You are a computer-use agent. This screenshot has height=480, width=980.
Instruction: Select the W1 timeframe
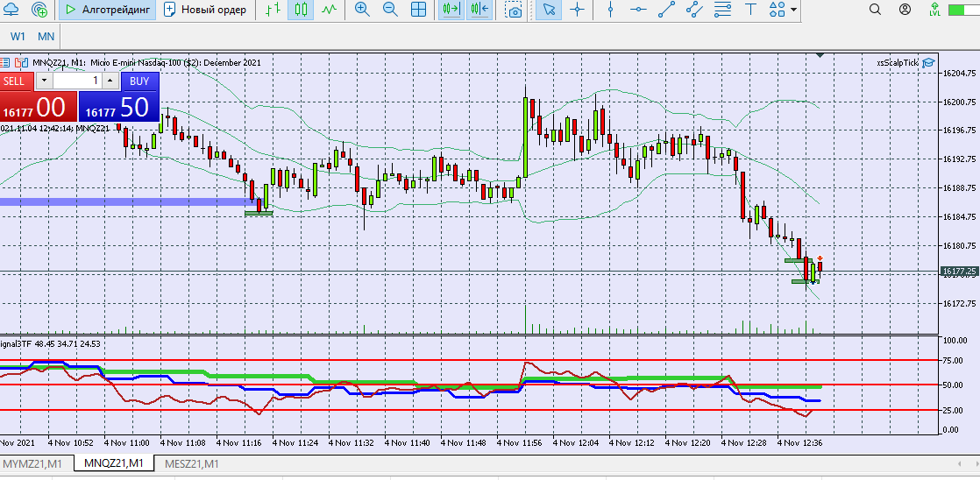tap(18, 36)
